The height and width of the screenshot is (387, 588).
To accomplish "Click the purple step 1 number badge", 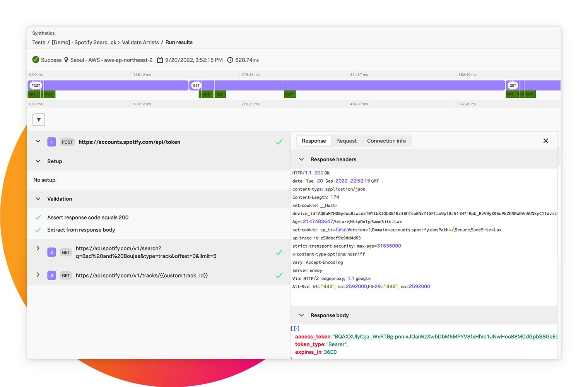I will pyautogui.click(x=51, y=142).
